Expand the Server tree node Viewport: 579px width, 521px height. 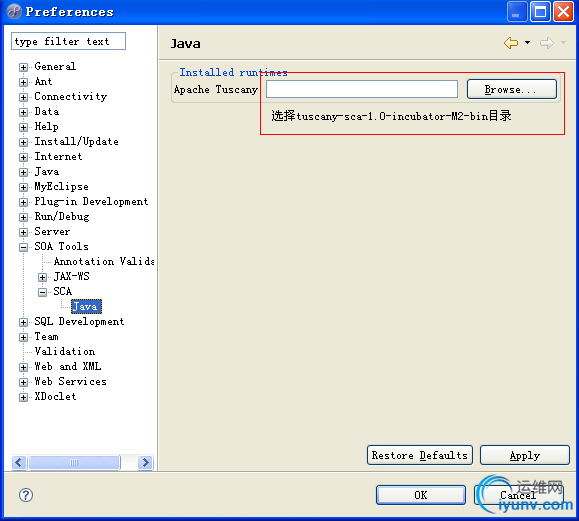click(23, 232)
